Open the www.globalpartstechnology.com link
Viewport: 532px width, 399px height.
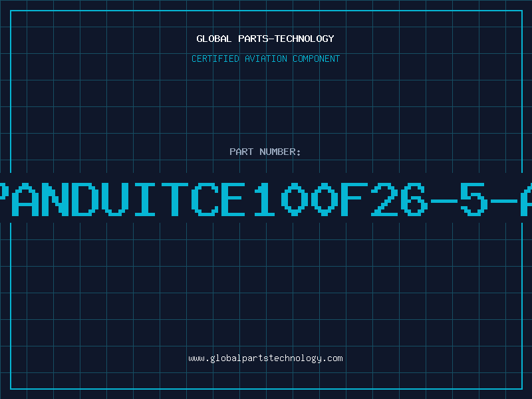click(x=265, y=358)
